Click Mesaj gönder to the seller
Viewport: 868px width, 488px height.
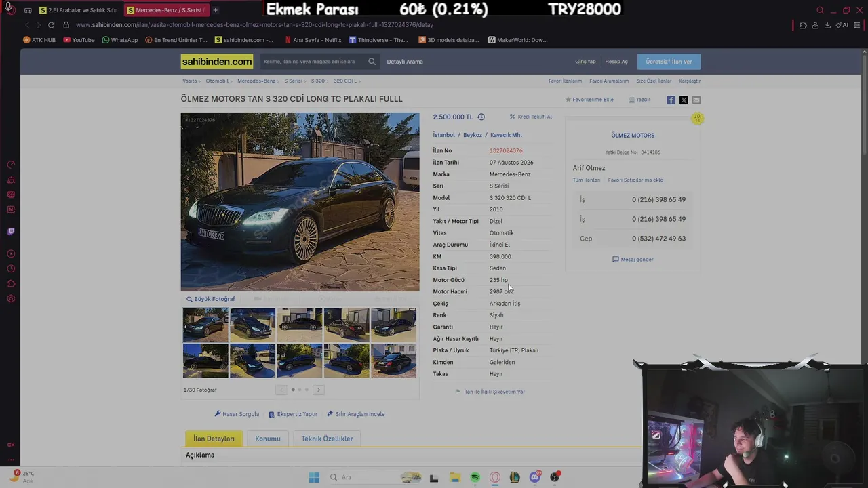click(633, 260)
